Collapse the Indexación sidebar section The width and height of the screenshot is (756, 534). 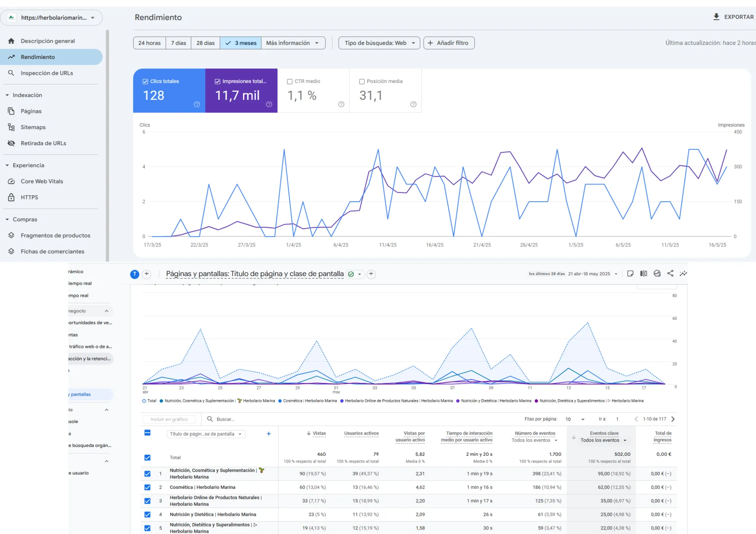[x=7, y=95]
